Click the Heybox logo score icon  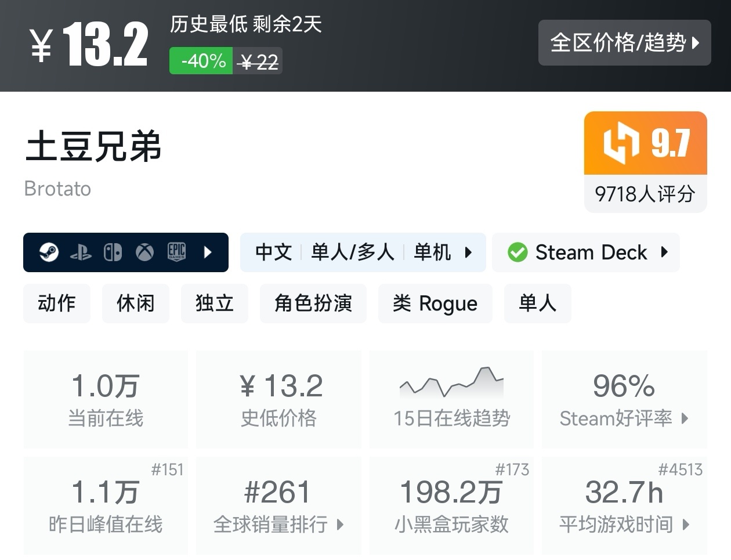(621, 143)
